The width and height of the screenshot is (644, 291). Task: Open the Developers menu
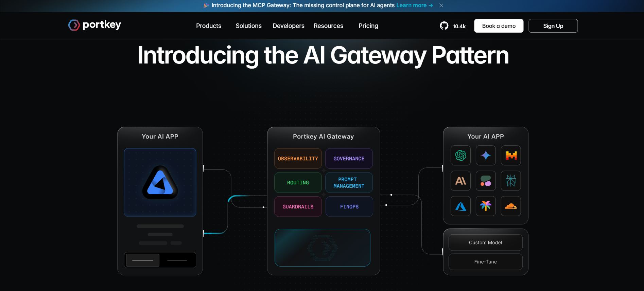[289, 26]
